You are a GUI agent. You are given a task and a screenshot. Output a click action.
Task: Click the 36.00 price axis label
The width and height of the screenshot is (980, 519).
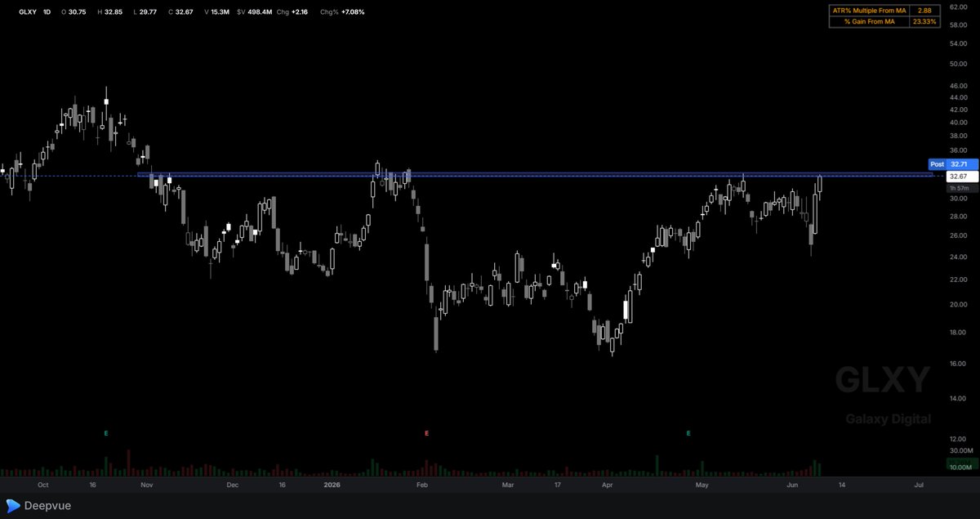tap(958, 151)
